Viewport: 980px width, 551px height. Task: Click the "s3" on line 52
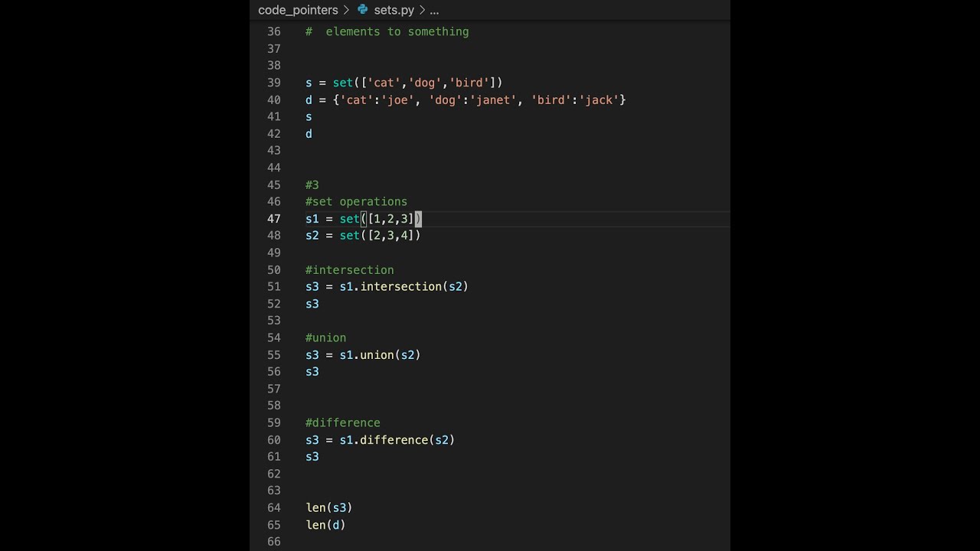tap(312, 304)
